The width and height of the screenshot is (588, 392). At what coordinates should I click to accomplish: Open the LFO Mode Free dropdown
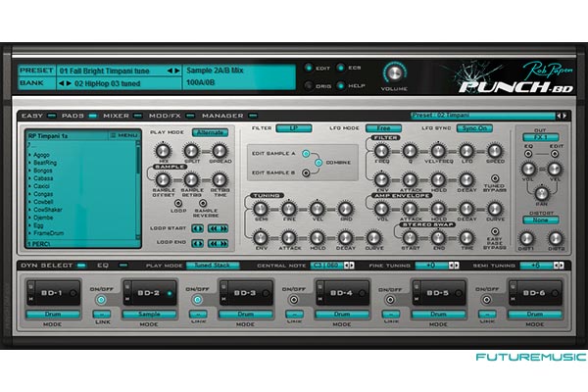click(x=383, y=128)
